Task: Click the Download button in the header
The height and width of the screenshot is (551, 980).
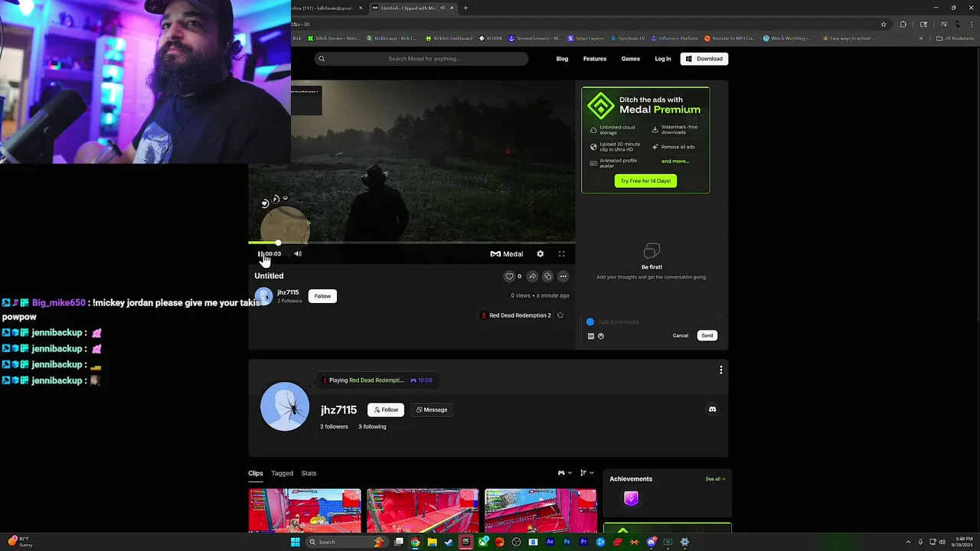Action: (x=704, y=59)
